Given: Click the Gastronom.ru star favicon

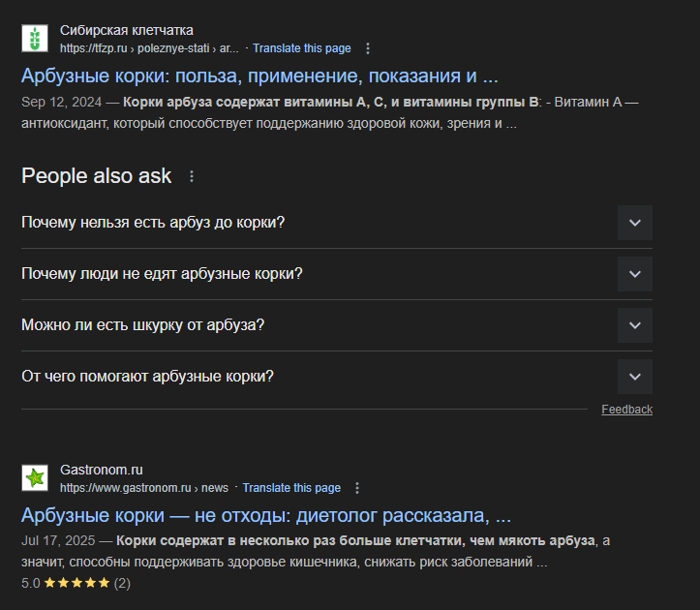Looking at the screenshot, I should [x=35, y=477].
